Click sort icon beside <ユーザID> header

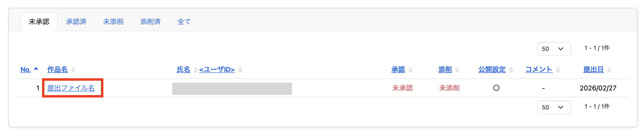[240, 70]
